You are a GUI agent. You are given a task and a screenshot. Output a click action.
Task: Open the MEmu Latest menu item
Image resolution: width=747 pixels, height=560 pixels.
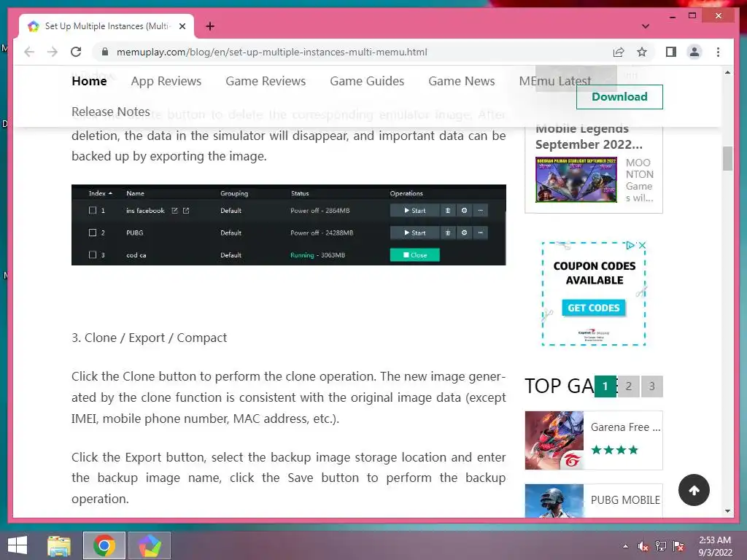555,81
